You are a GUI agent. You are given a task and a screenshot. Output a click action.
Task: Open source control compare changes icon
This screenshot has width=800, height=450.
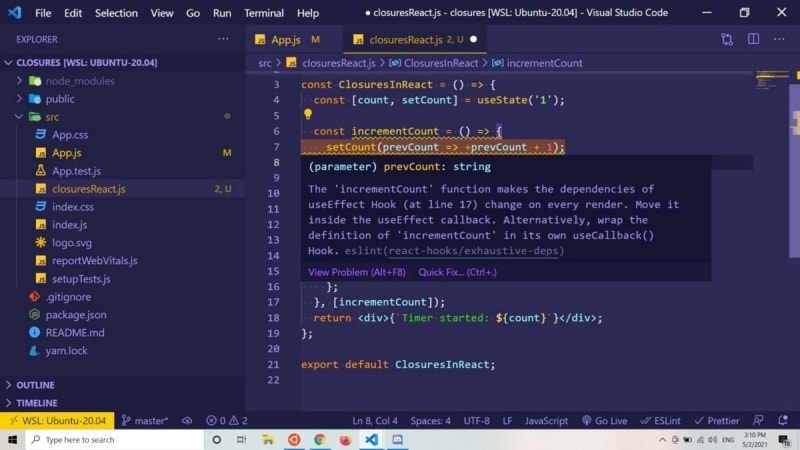pyautogui.click(x=727, y=39)
